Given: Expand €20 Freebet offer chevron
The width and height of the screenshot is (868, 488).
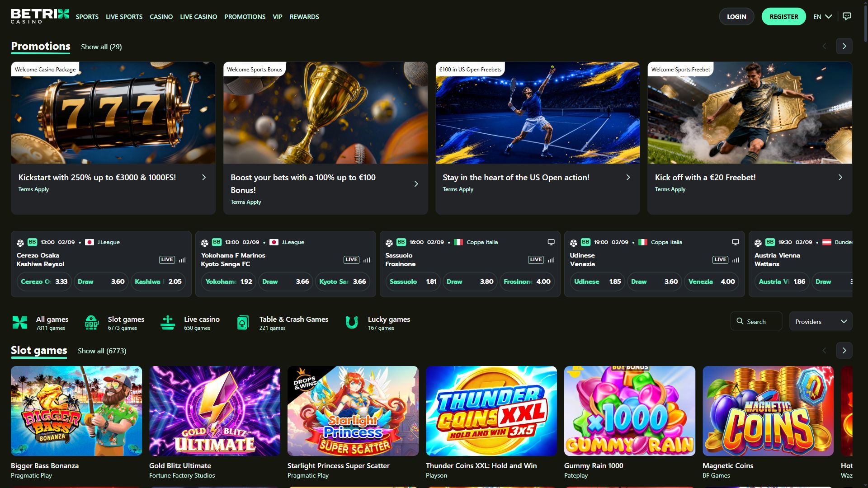Looking at the screenshot, I should (x=840, y=178).
